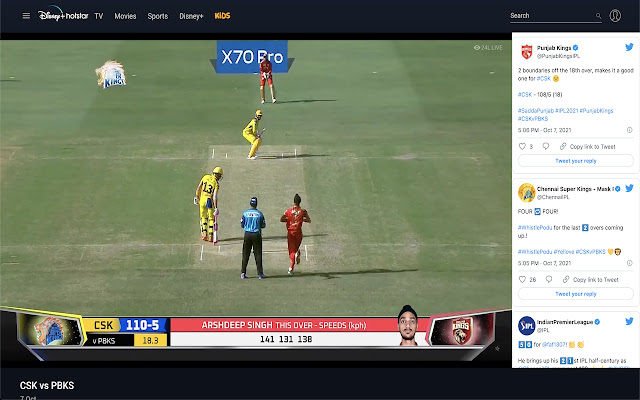Reply icon on Punjab Kings tweet
This screenshot has height=400, width=640.
[x=546, y=146]
